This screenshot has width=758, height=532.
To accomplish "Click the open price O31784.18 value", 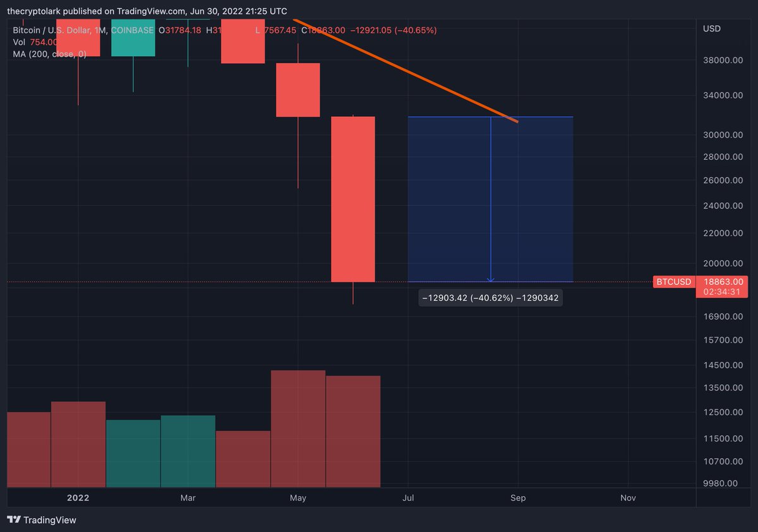I will [179, 30].
